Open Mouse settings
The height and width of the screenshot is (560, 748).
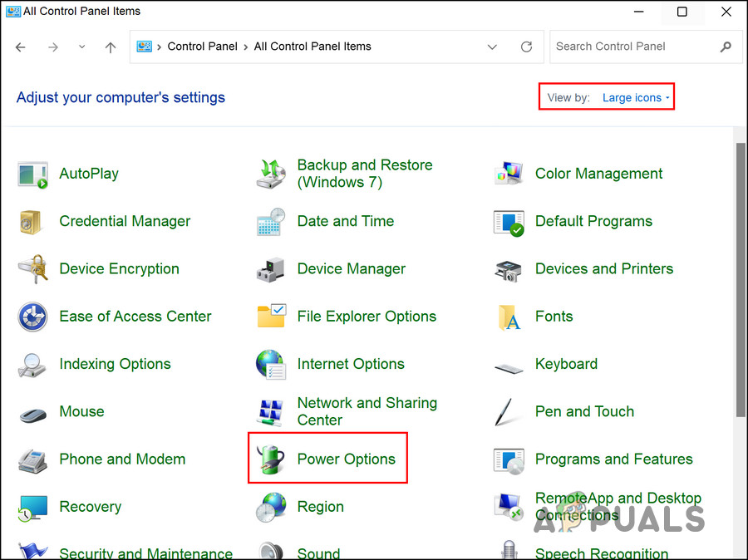tap(81, 411)
